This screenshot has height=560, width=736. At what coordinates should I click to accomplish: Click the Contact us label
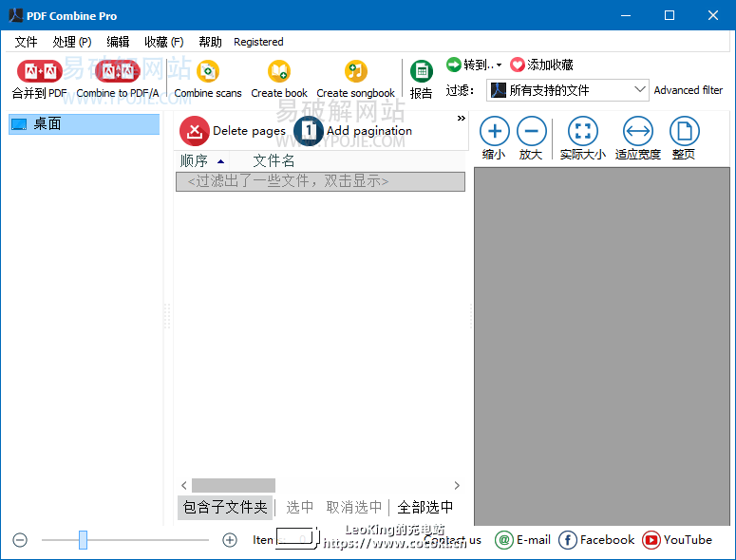tap(452, 540)
